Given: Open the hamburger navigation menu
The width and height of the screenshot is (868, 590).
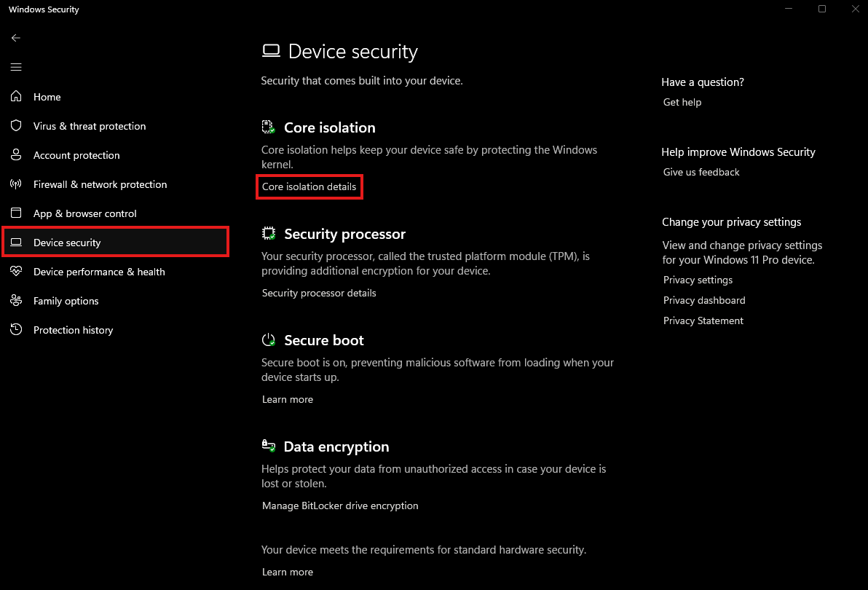Looking at the screenshot, I should [16, 67].
